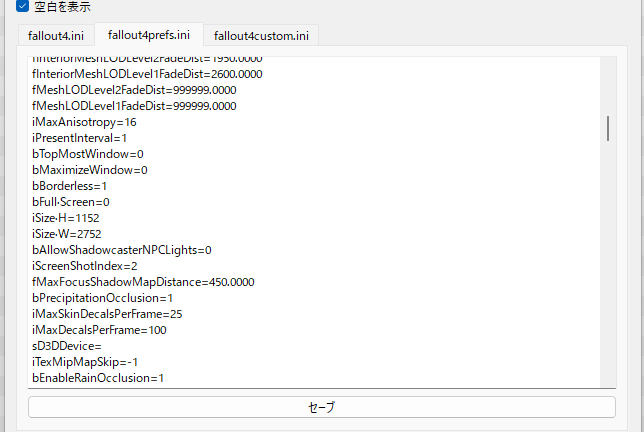Click the line fMeshLODLevel2FadeDist=999999.0000
Screen dimensions: 644x432
(134, 90)
